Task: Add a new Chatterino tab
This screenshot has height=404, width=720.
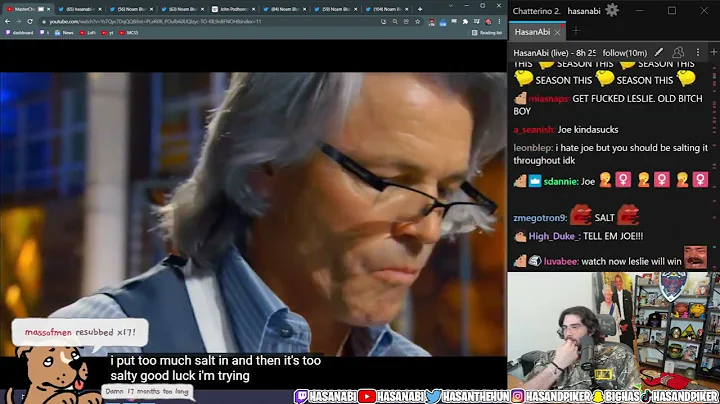Action: click(x=576, y=31)
